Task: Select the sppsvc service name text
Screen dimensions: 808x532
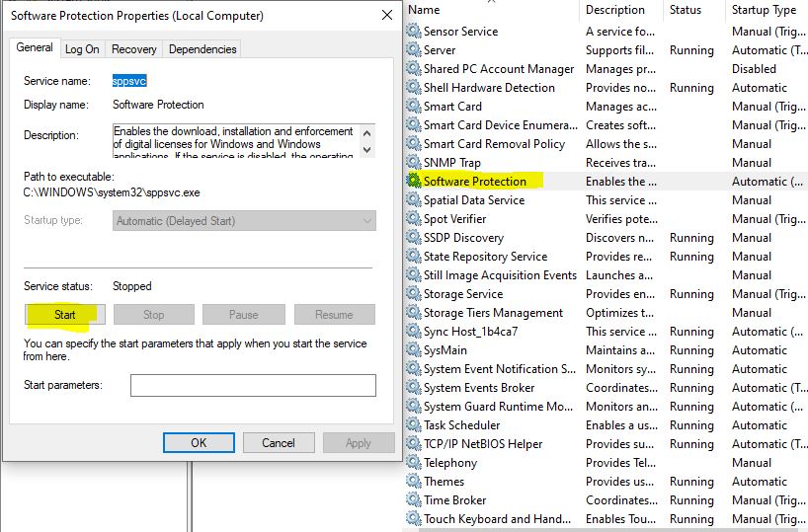Action: [129, 81]
